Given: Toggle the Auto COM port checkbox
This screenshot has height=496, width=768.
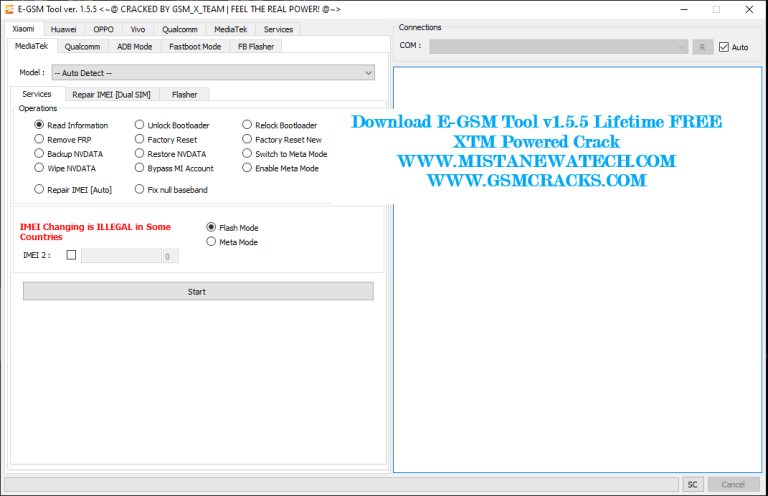Looking at the screenshot, I should [724, 47].
